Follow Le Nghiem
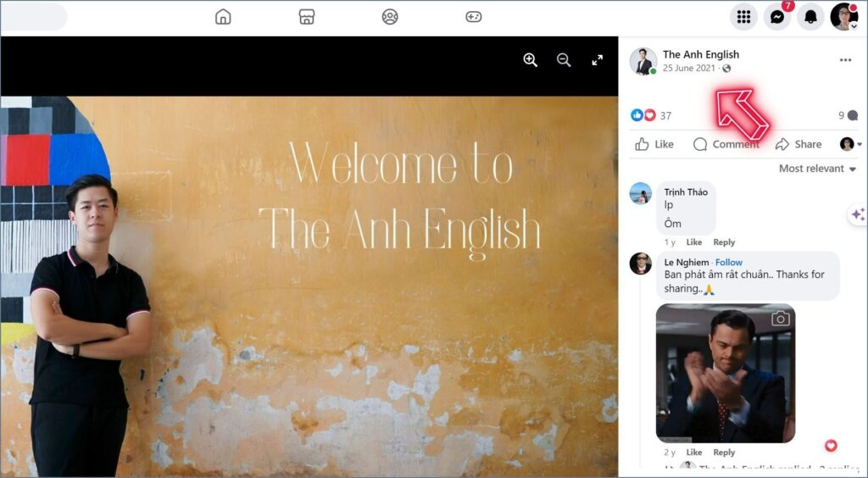 click(x=729, y=262)
